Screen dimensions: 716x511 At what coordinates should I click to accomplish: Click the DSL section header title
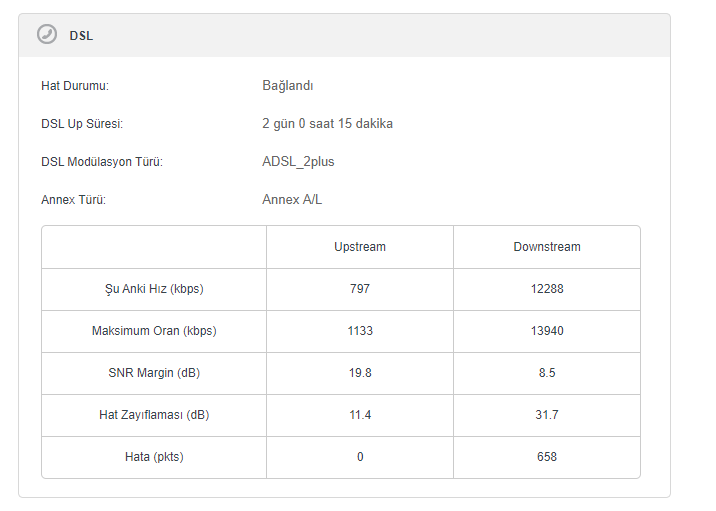(81, 36)
